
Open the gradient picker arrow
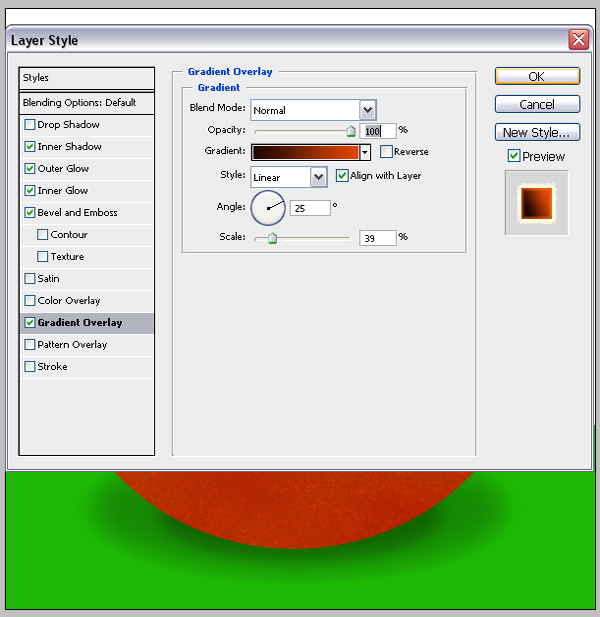(x=365, y=152)
